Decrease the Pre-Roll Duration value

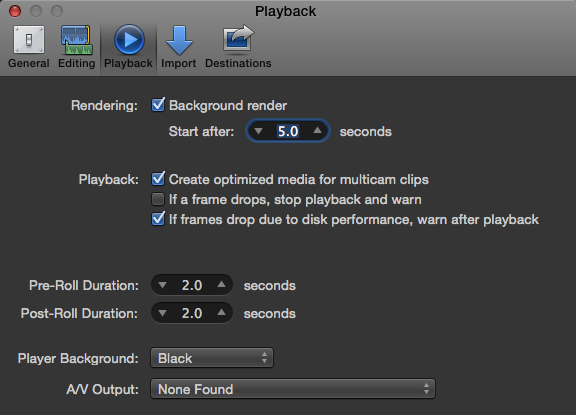click(x=162, y=285)
